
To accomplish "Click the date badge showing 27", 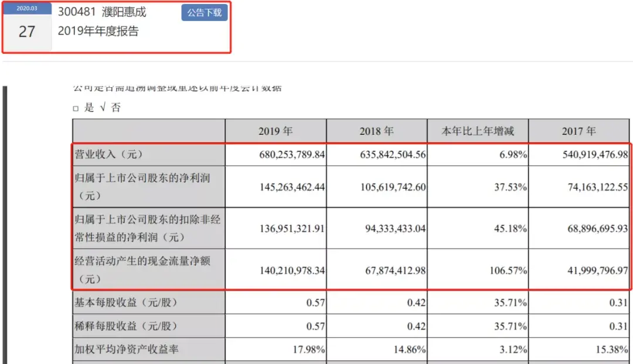I will click(27, 32).
